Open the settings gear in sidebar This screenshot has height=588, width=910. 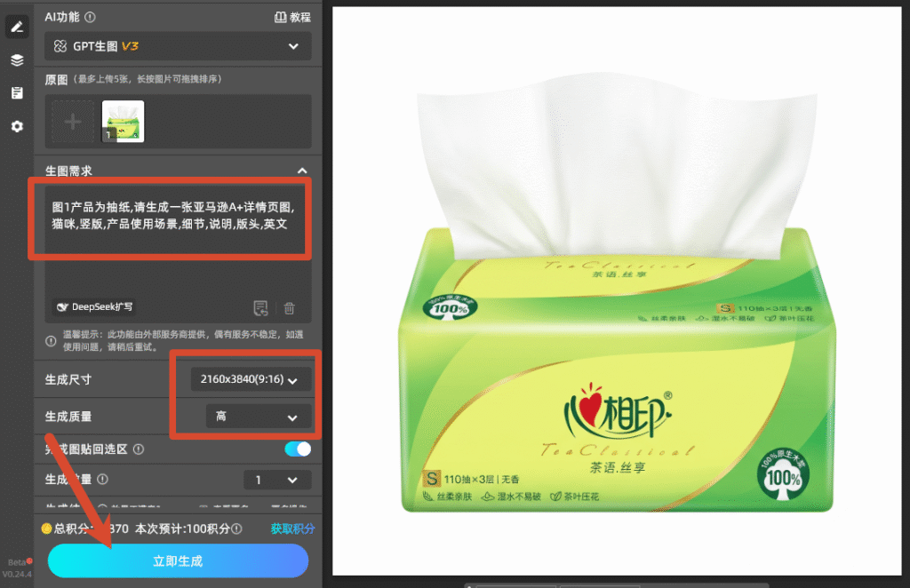(x=17, y=126)
